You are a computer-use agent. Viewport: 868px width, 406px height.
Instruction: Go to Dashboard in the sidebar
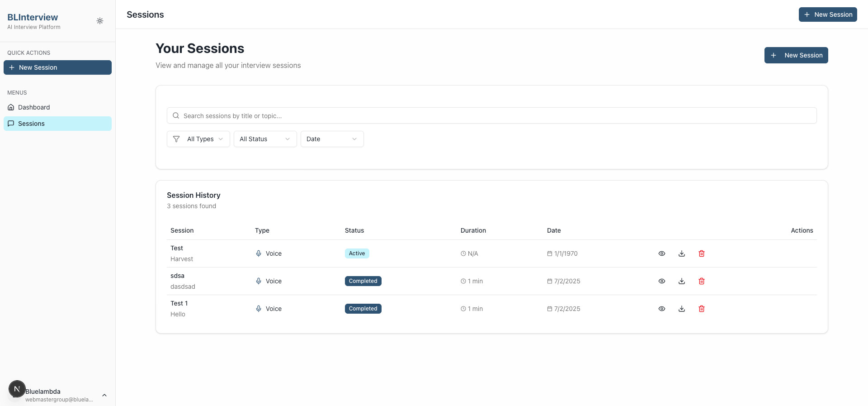tap(34, 107)
